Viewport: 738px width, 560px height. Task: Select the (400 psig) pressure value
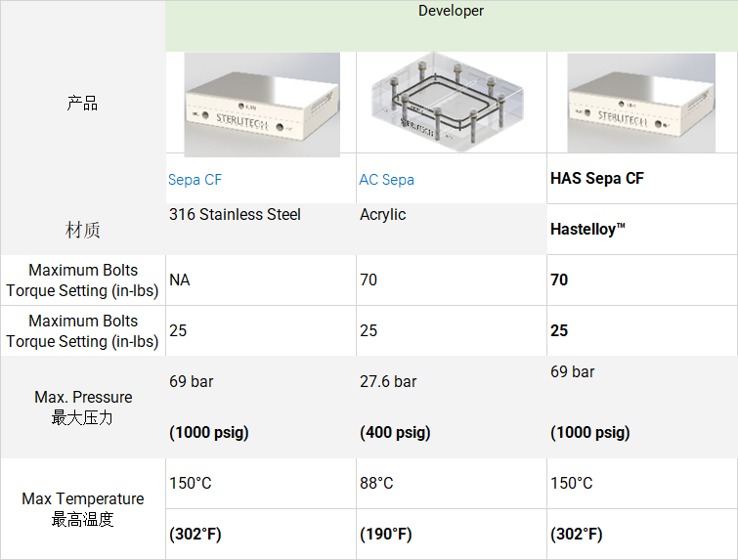(395, 433)
